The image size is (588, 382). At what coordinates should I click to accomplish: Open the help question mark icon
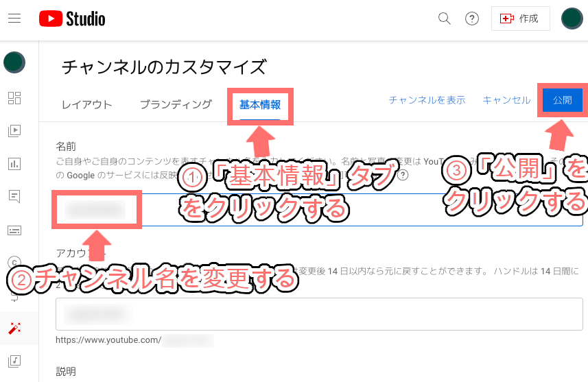472,19
